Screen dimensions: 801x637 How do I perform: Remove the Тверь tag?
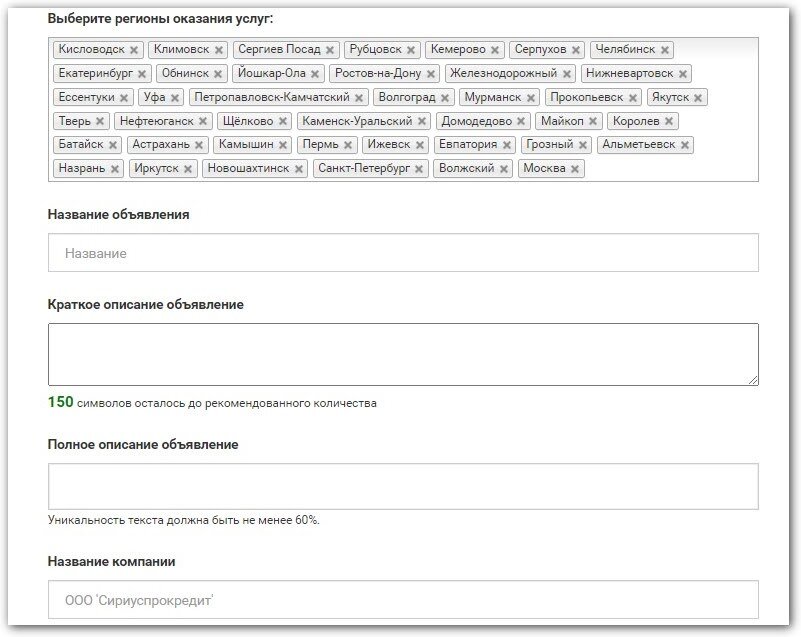[x=100, y=122]
